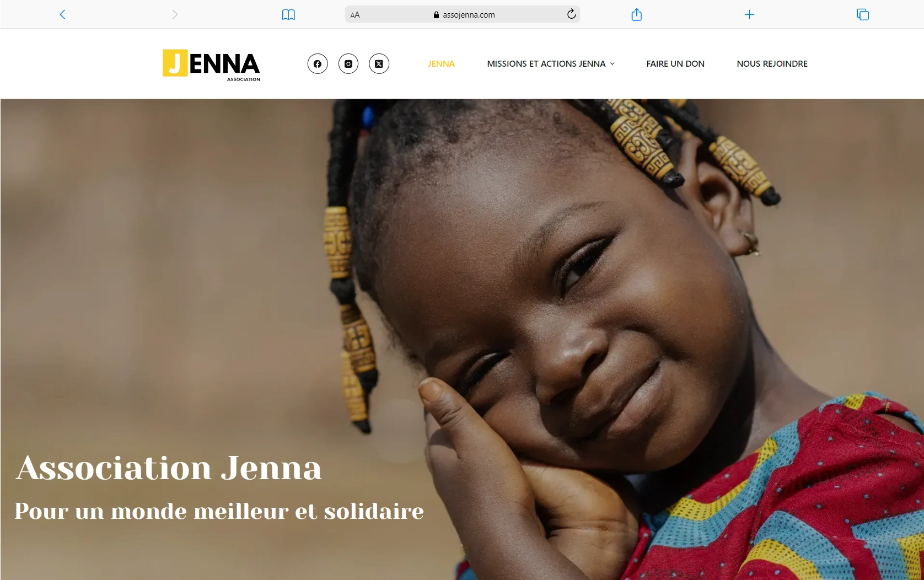
Task: Click the lock icon in address bar
Action: point(436,15)
